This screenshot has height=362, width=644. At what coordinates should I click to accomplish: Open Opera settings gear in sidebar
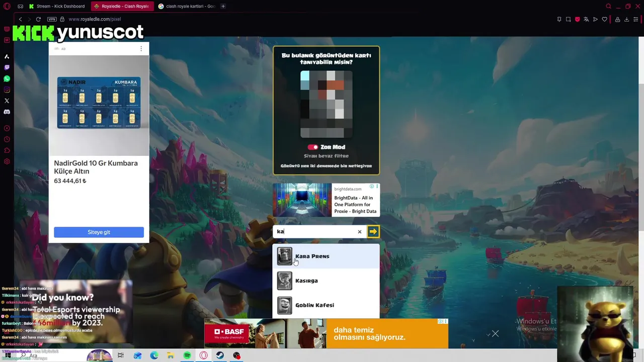[7, 161]
